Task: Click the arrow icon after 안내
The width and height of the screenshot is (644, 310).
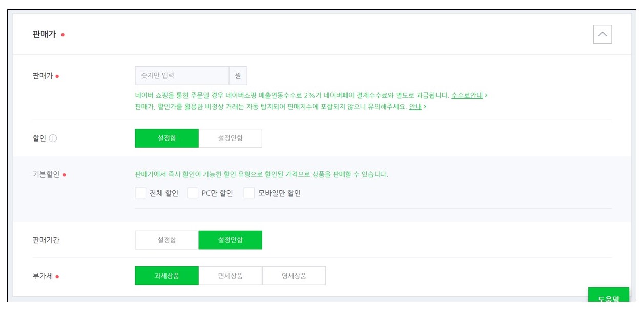Action: (x=425, y=107)
